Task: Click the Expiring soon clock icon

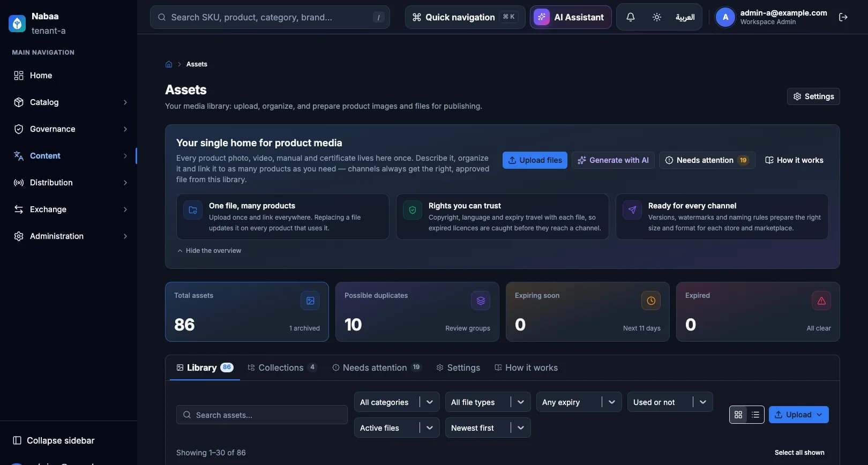Action: 651,301
